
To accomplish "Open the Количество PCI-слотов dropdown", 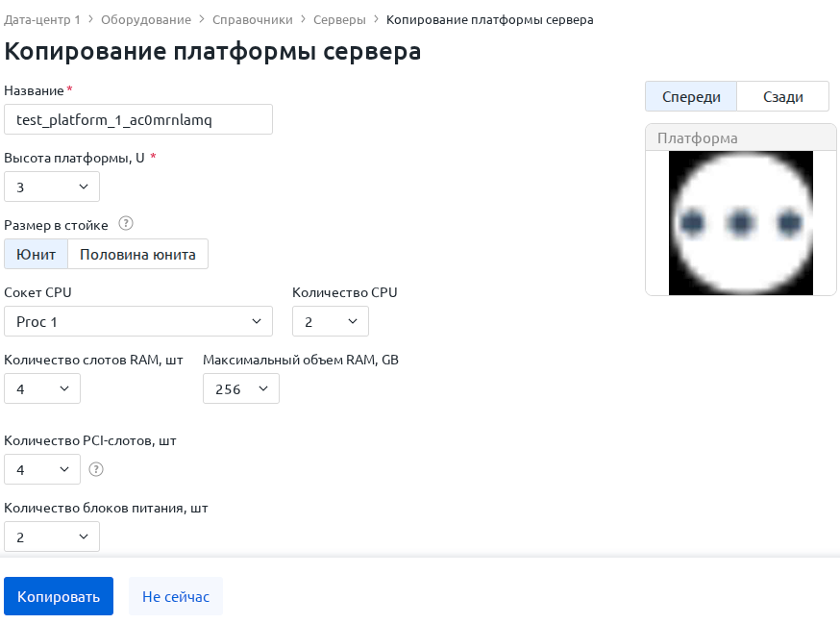I will coord(42,469).
